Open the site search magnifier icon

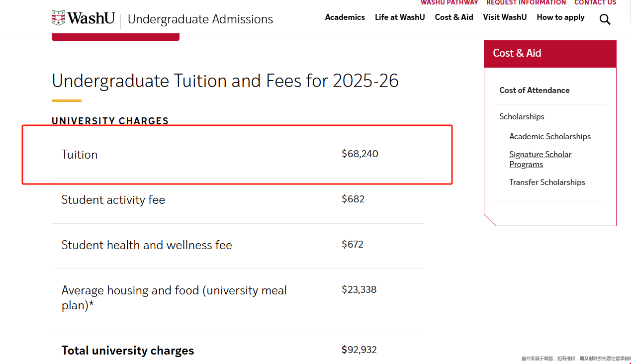(605, 19)
